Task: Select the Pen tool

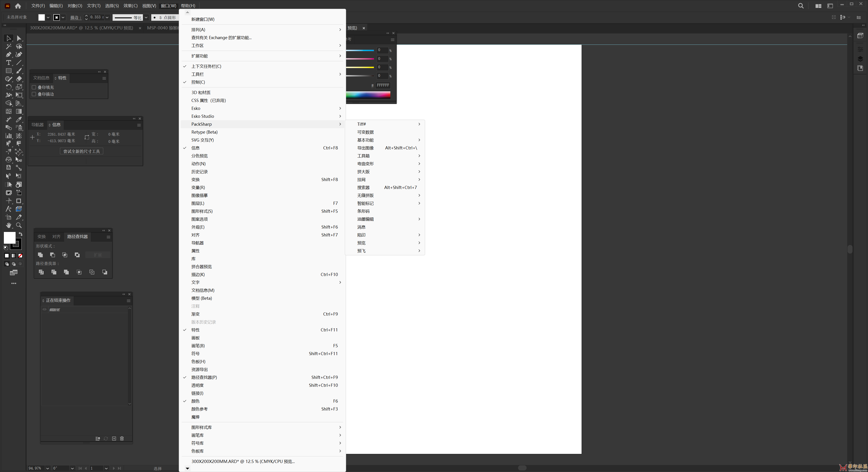Action: (8, 54)
